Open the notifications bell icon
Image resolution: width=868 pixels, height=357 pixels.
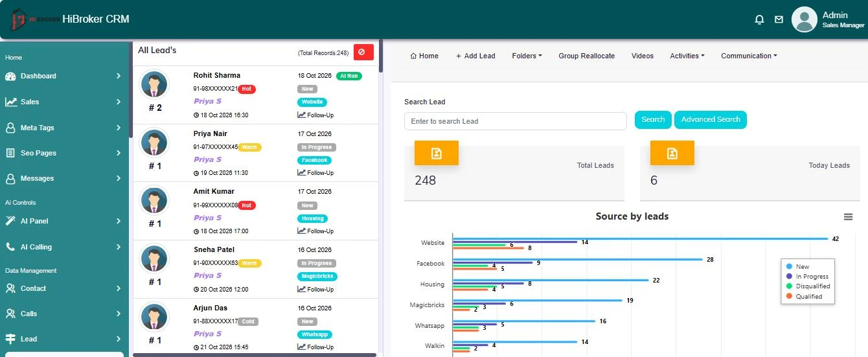click(760, 19)
